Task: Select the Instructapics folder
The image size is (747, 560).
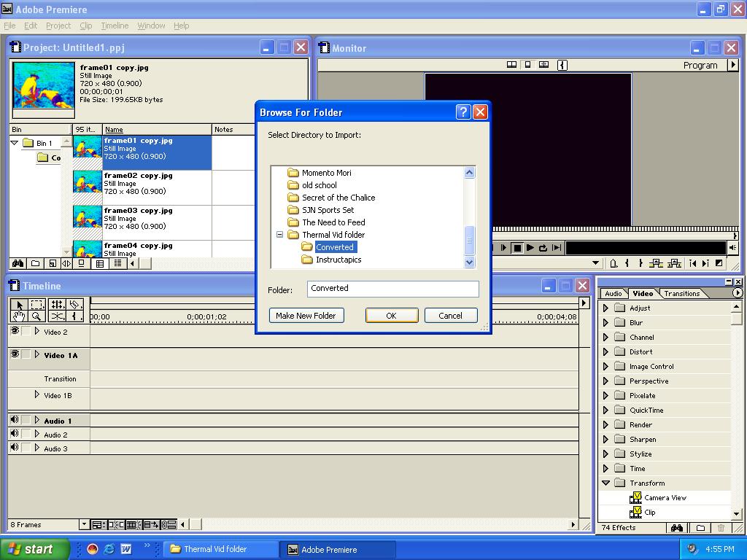Action: coord(338,260)
